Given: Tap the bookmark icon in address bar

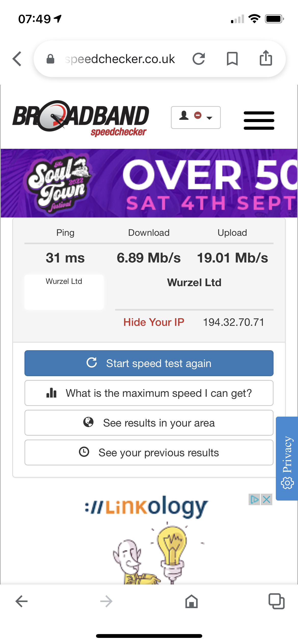Looking at the screenshot, I should tap(232, 59).
